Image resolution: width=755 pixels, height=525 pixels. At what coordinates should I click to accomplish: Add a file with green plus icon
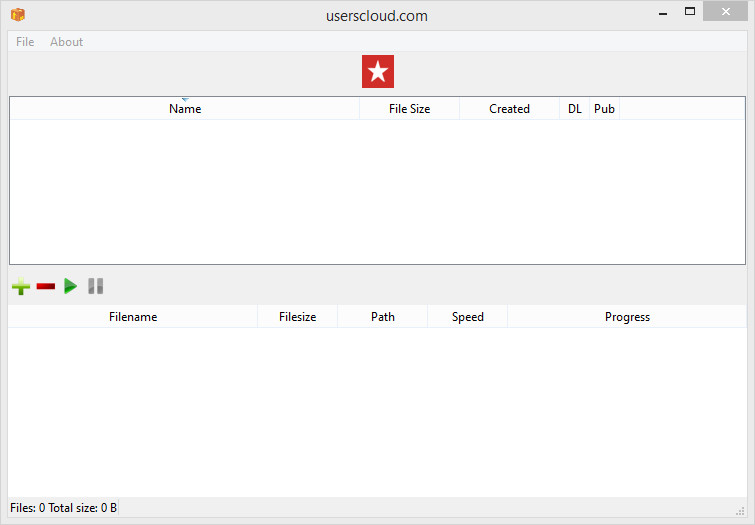tap(21, 286)
